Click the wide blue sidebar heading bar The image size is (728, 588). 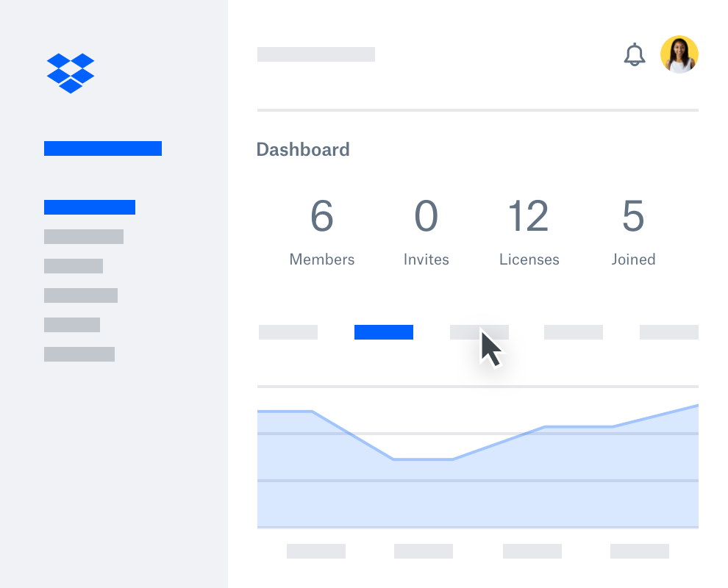coord(103,148)
